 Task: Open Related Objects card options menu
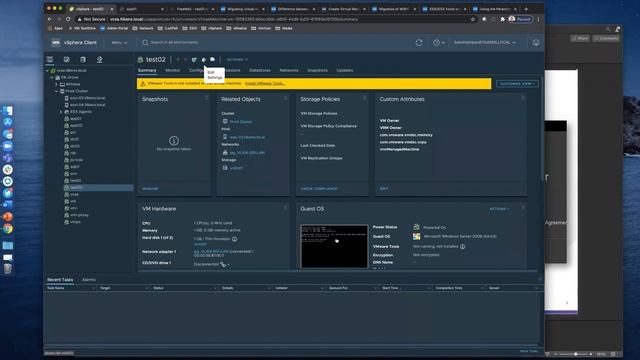tap(285, 98)
